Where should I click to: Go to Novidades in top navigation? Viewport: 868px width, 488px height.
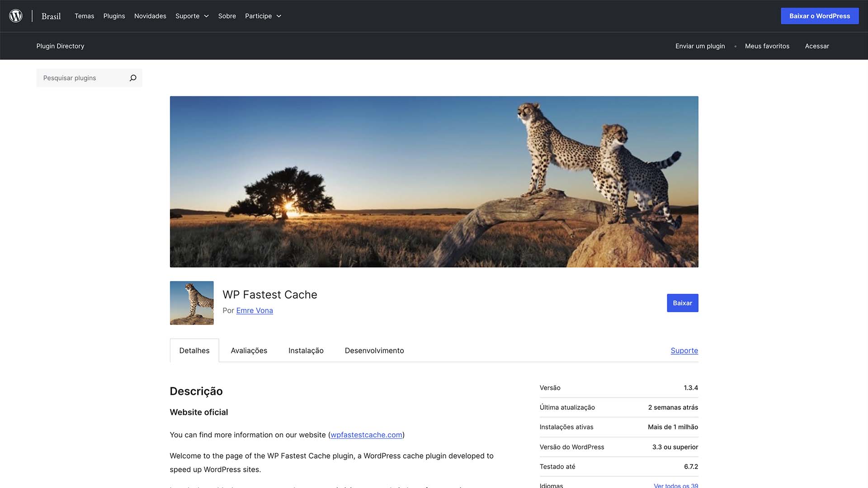[150, 16]
